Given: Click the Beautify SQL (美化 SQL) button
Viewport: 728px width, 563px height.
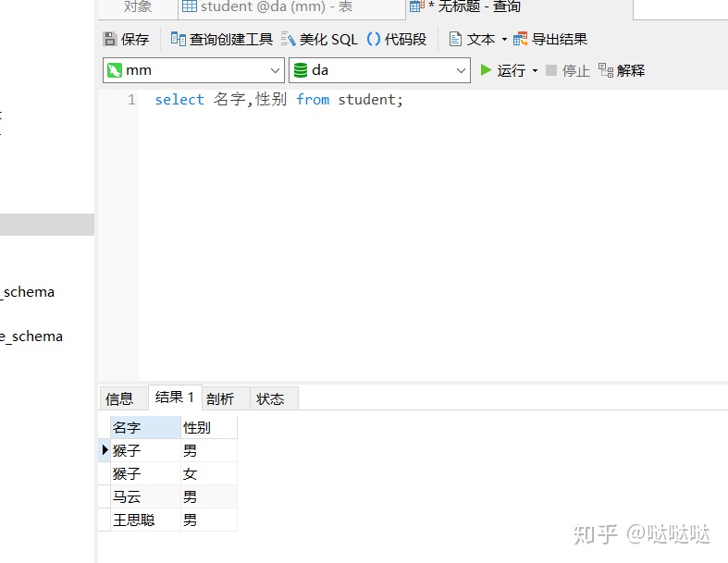Looking at the screenshot, I should pyautogui.click(x=319, y=39).
